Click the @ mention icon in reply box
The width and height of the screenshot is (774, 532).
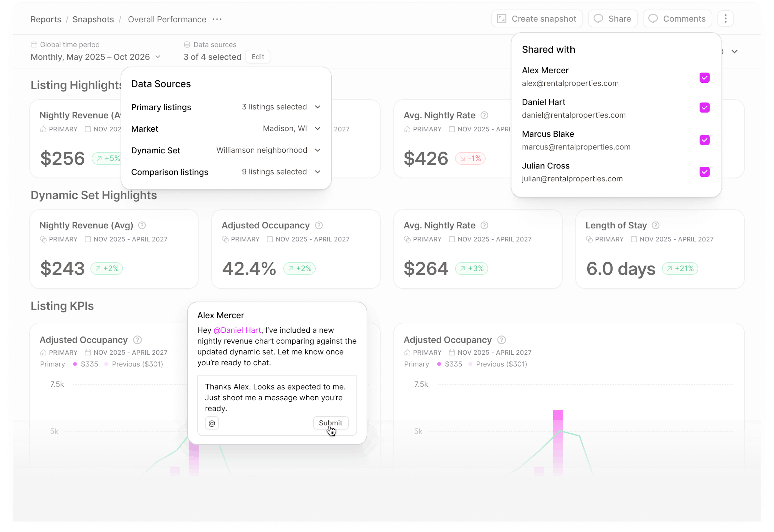212,423
